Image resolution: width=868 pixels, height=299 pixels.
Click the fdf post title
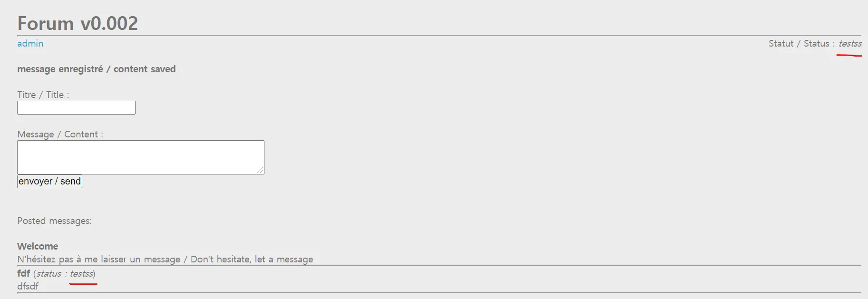[23, 273]
